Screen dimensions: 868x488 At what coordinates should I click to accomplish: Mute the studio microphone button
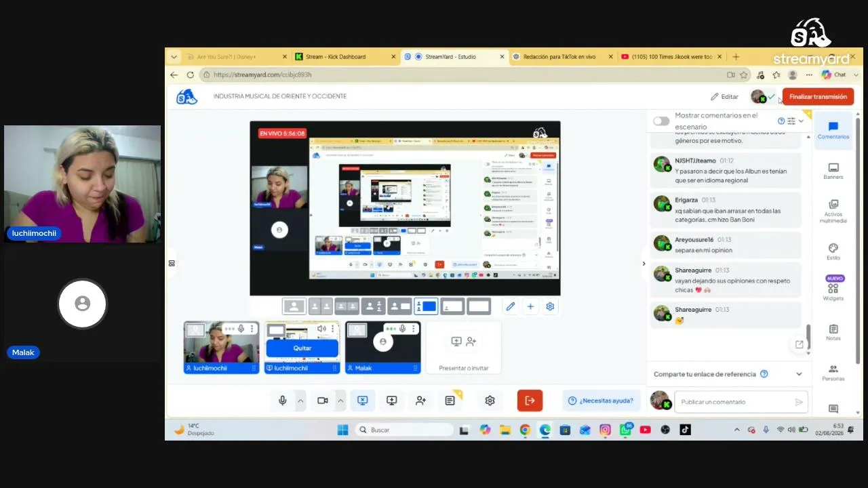pyautogui.click(x=283, y=401)
